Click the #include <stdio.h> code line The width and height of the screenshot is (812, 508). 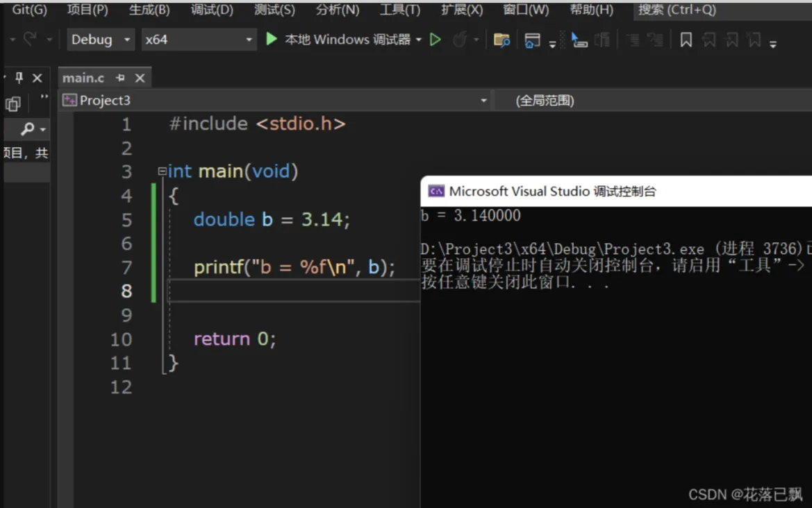258,124
